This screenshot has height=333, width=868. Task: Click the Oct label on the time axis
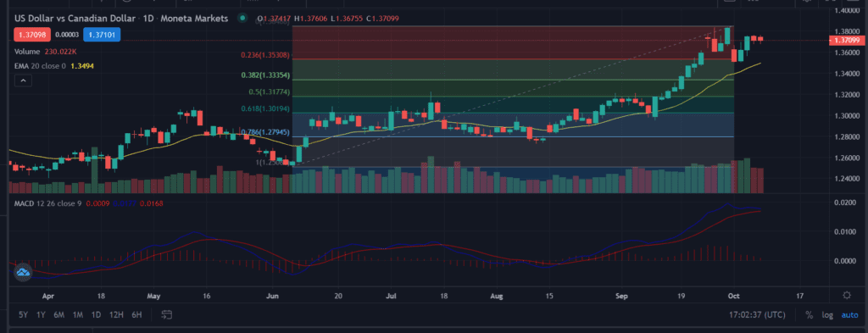point(733,296)
